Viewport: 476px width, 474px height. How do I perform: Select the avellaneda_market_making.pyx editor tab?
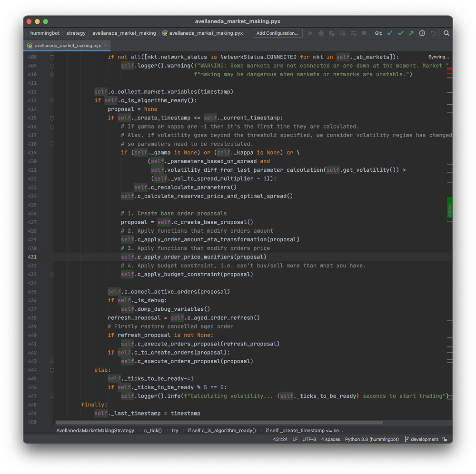pos(67,46)
